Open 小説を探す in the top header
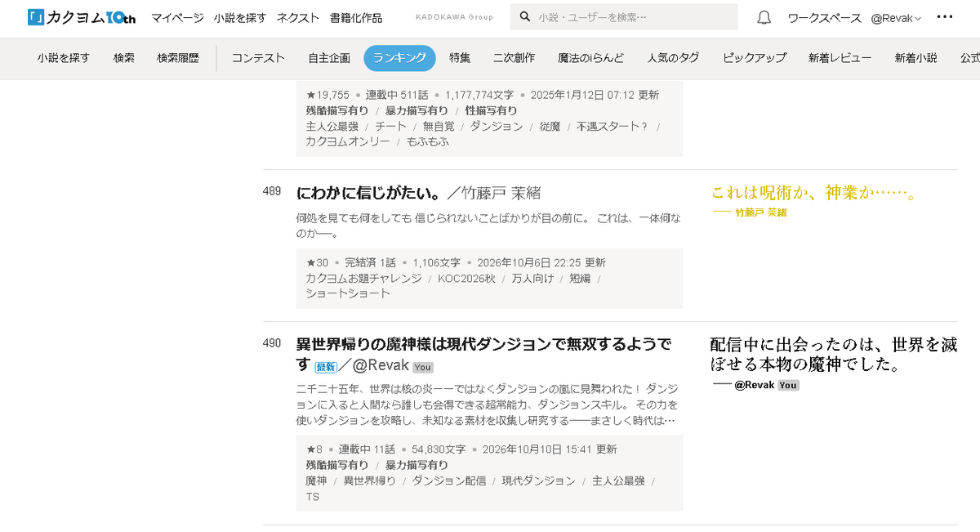The width and height of the screenshot is (980, 532). pos(239,17)
